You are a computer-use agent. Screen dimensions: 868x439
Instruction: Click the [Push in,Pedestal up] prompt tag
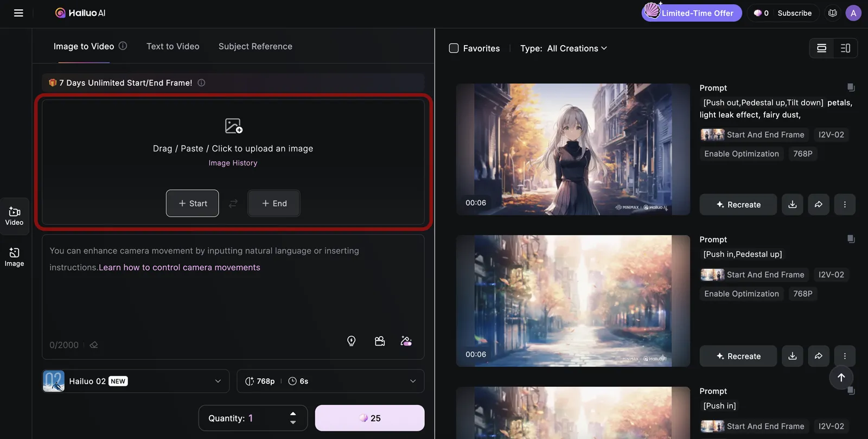click(x=742, y=254)
